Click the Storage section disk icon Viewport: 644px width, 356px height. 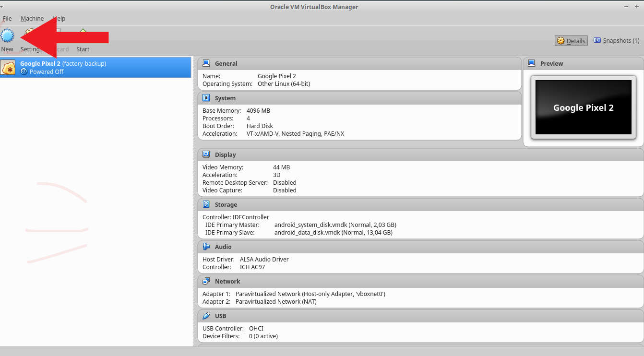206,204
